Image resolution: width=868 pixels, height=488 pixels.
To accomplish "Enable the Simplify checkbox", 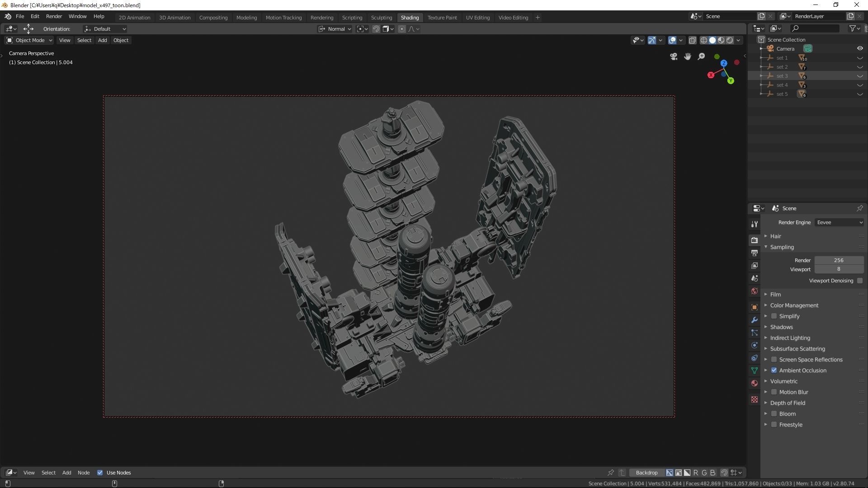I will tap(774, 316).
